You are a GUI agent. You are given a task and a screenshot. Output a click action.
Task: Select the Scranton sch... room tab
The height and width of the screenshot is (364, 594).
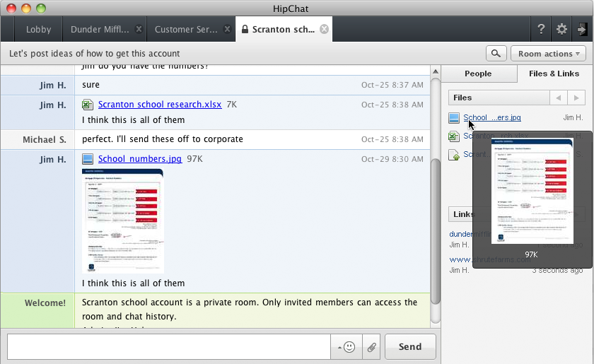[284, 29]
